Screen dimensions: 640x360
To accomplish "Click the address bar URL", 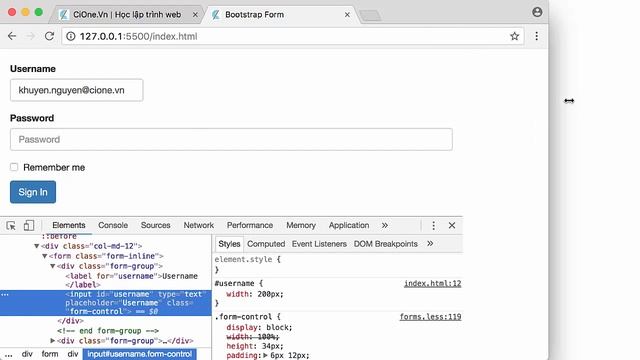I will (x=138, y=36).
